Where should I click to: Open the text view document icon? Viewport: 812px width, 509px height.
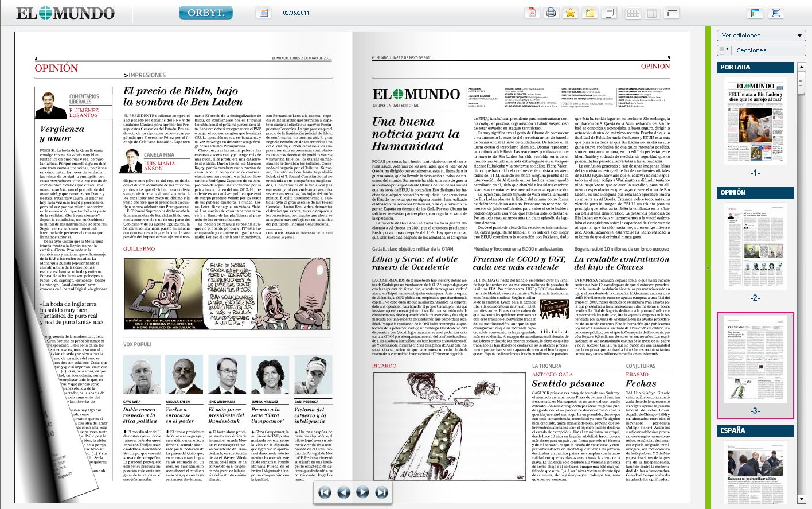(x=610, y=13)
